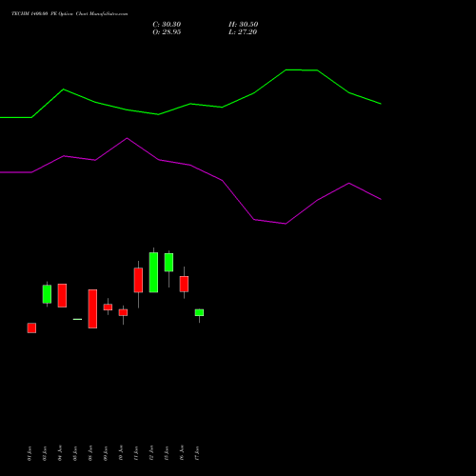Click the green upper band line
Viewport: 476px width, 476px height.
pyautogui.click(x=190, y=104)
